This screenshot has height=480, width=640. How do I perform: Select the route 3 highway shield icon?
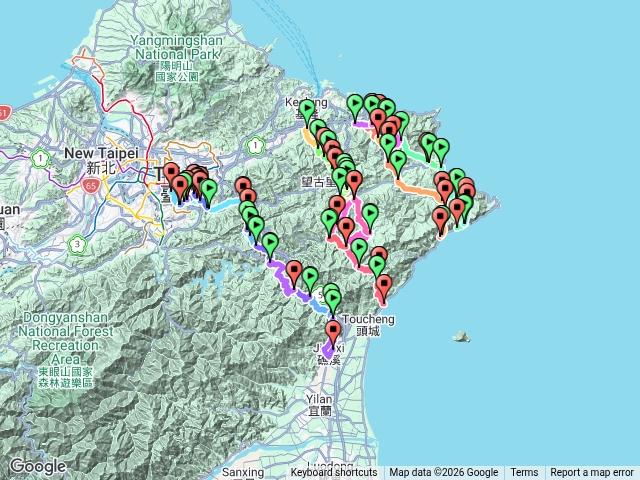click(x=78, y=244)
